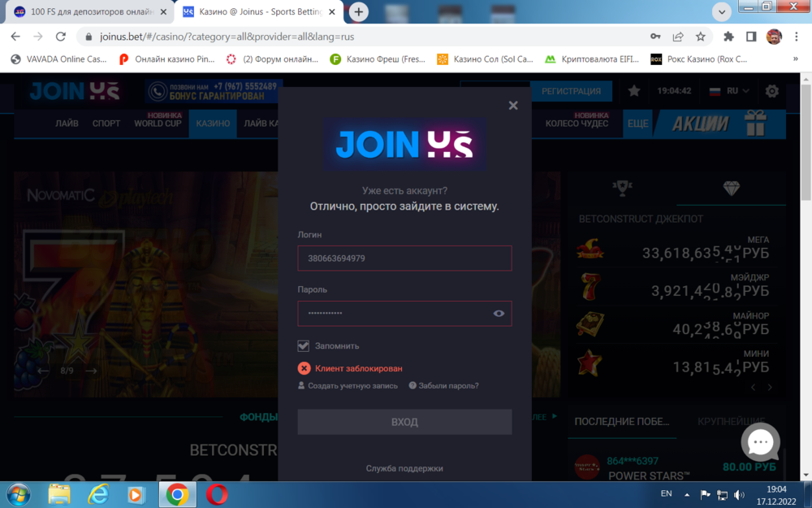Open site settings gear icon

pyautogui.click(x=771, y=91)
